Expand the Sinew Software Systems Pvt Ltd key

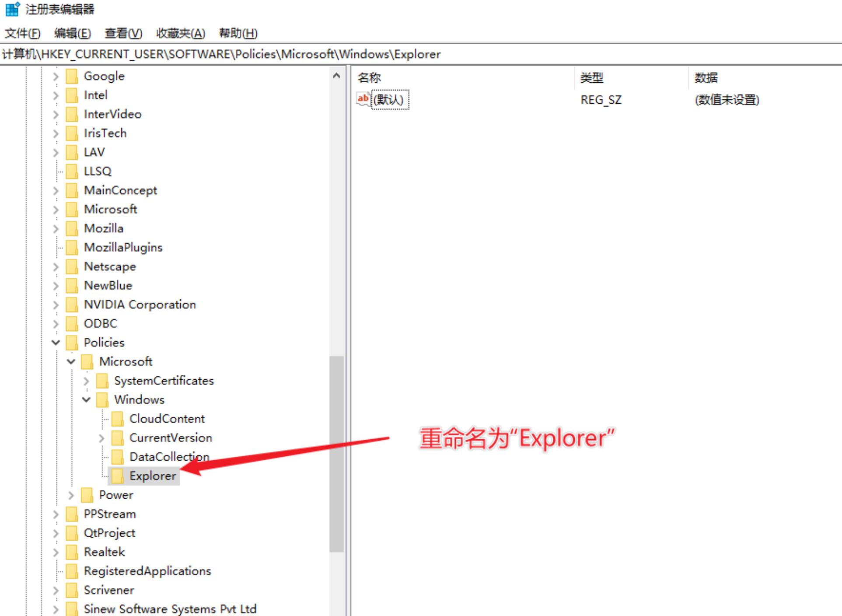click(56, 609)
